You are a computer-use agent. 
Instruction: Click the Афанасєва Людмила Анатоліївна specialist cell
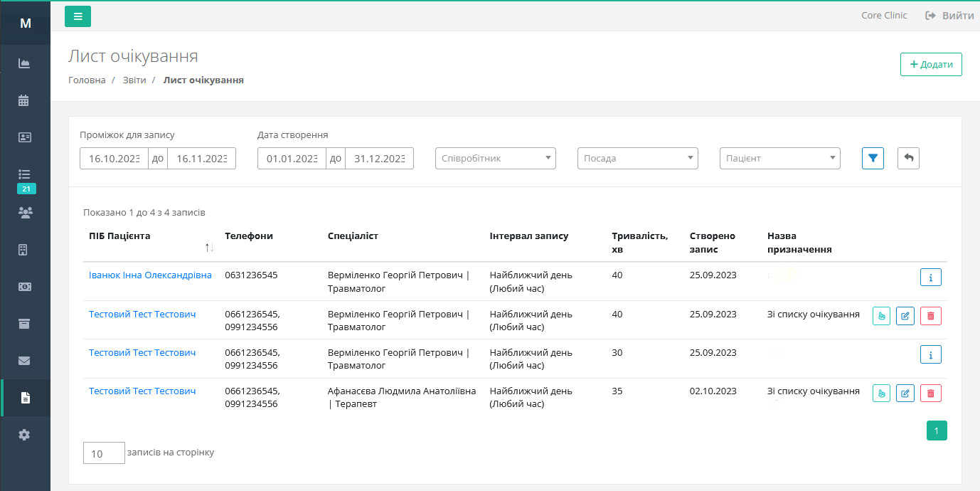[402, 398]
